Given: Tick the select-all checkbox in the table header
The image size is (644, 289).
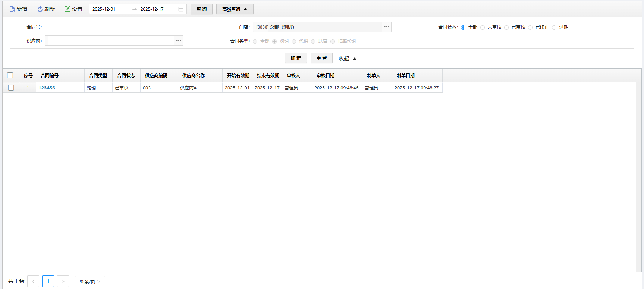Looking at the screenshot, I should pos(10,75).
